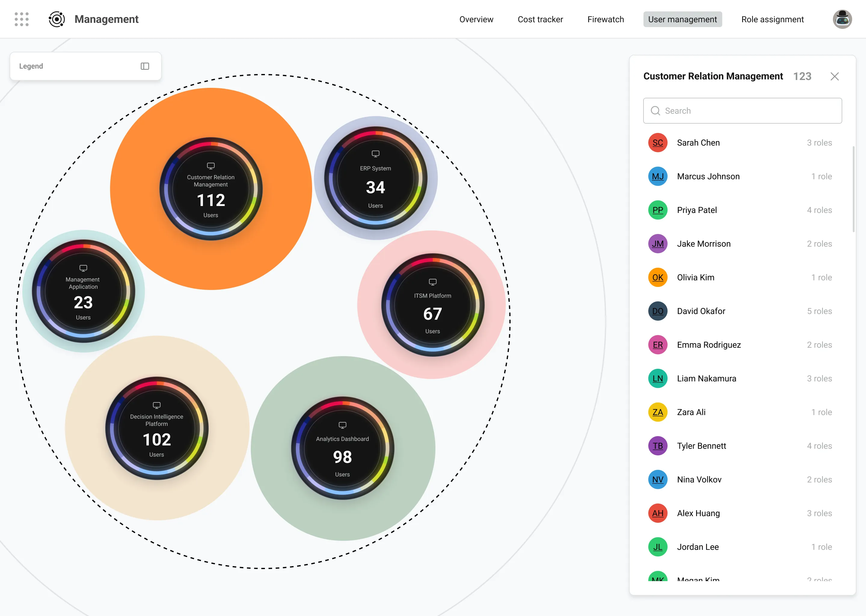Click the TB avatar for Tyler Bennett
The image size is (866, 616).
point(657,446)
